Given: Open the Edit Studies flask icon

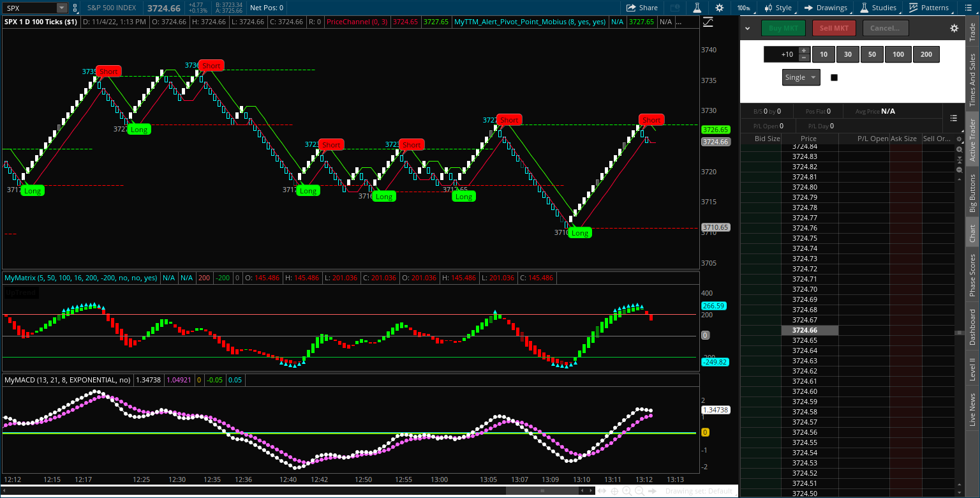Looking at the screenshot, I should 697,8.
